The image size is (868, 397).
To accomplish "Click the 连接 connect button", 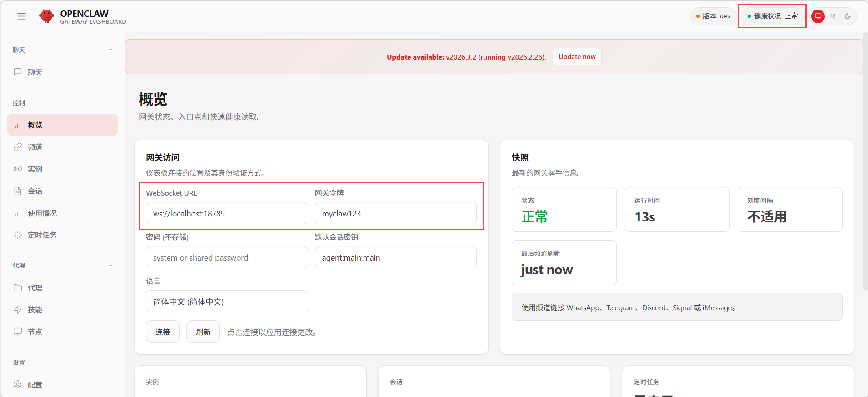I will click(x=163, y=332).
